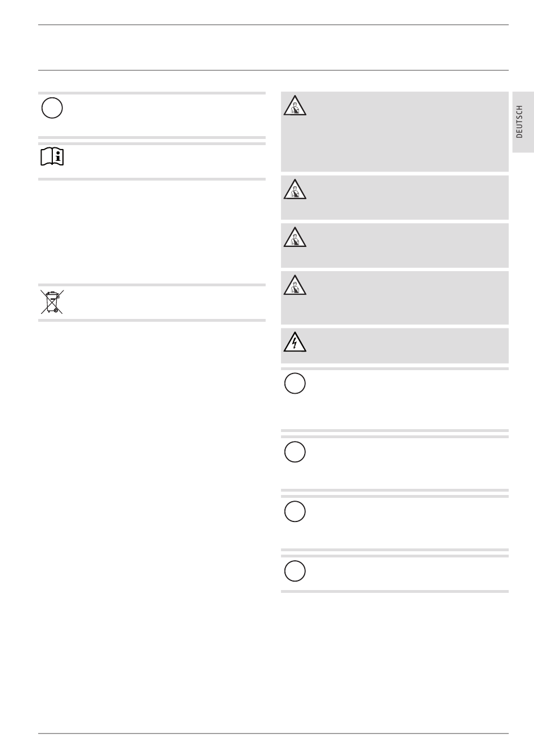
Task: Click the last circle note icon in the right column
Action: pyautogui.click(x=295, y=571)
